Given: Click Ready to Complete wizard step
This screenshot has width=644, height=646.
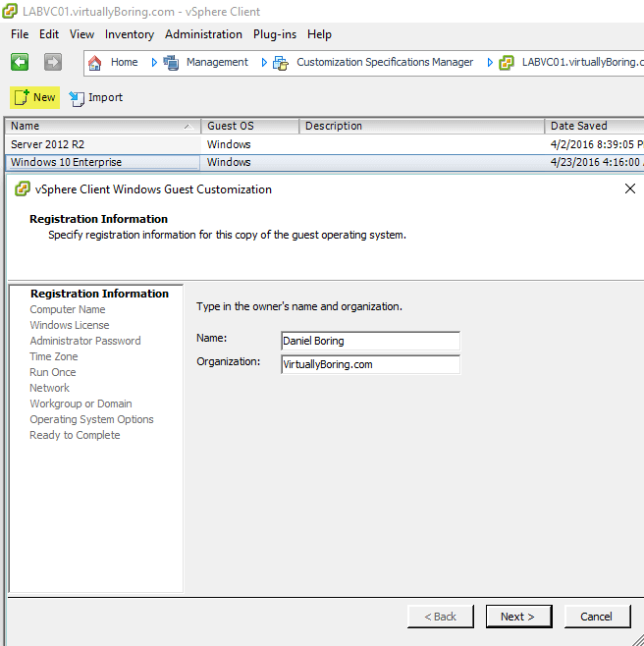Looking at the screenshot, I should click(x=75, y=435).
